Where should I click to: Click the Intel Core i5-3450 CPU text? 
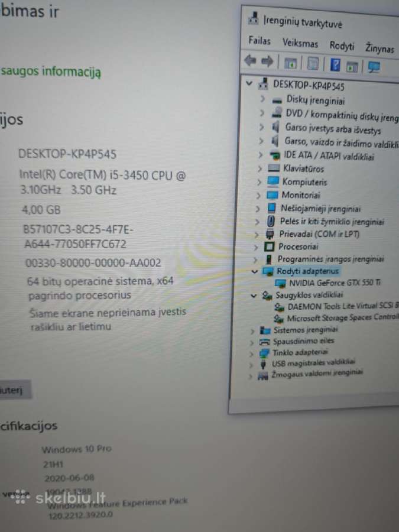tap(102, 182)
